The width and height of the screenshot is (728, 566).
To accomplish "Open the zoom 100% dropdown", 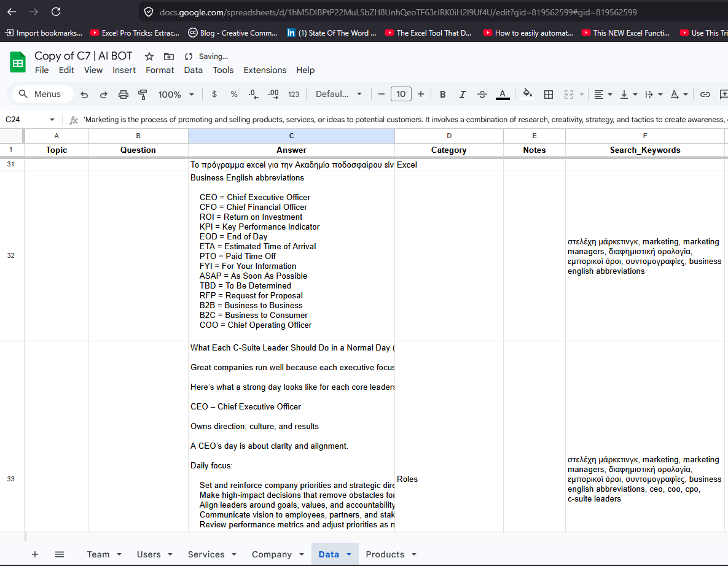I will (x=176, y=95).
